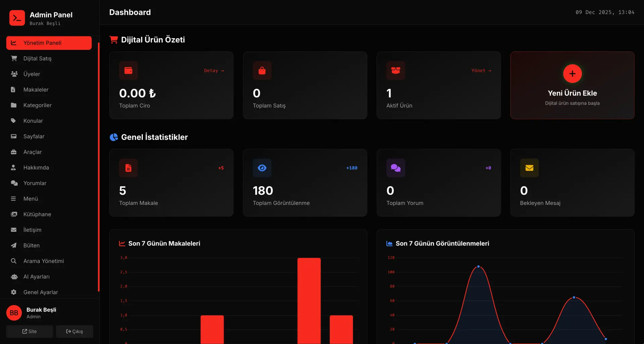Click the open box icon on Aktif Ürün card
This screenshot has width=644, height=344.
coord(395,71)
